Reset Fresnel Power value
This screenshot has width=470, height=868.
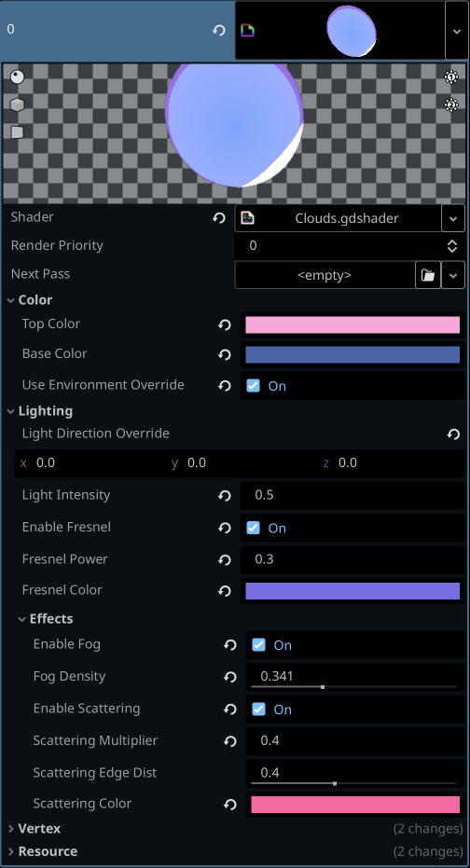[x=224, y=559]
